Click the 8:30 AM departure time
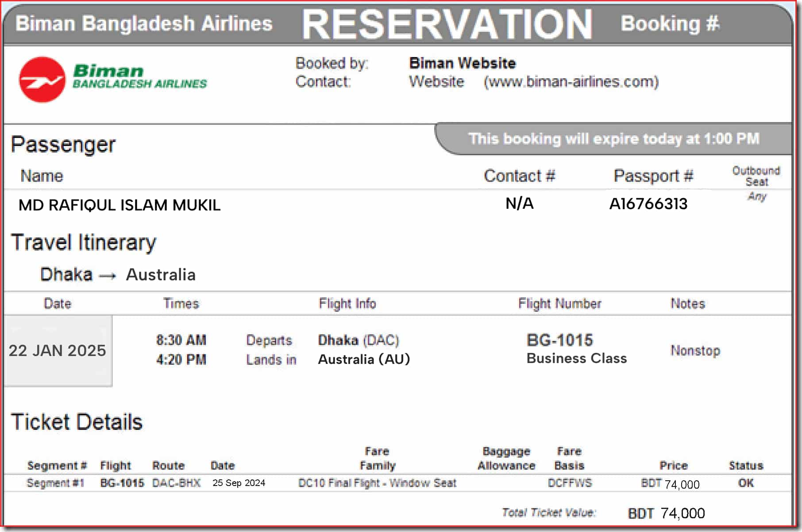Image resolution: width=802 pixels, height=532 pixels. [x=181, y=340]
